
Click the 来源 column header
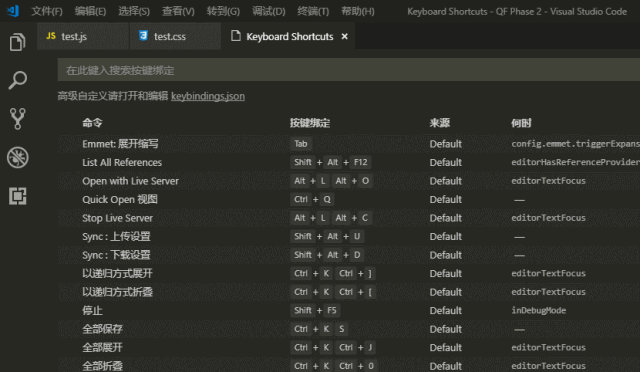[440, 123]
